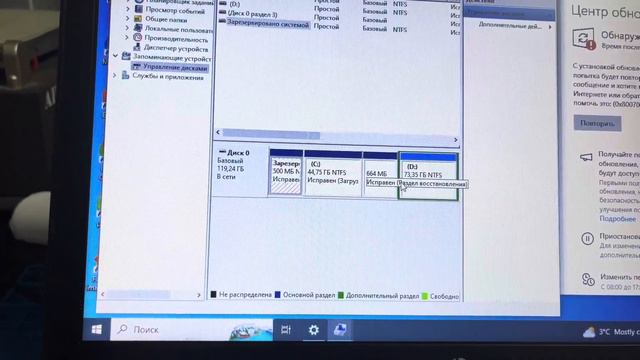Click the light green Свободно legend swatch
Screen dimensions: 640x360
(x=424, y=296)
